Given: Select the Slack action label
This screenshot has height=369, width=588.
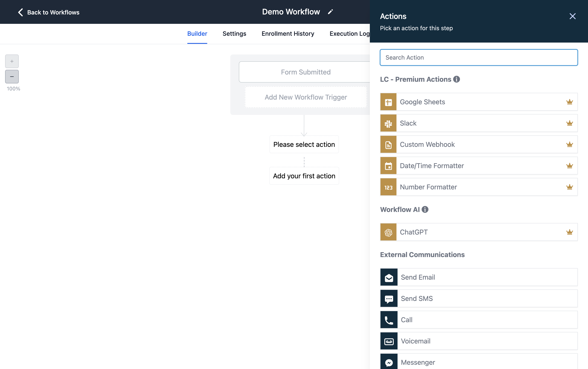Looking at the screenshot, I should pyautogui.click(x=408, y=123).
